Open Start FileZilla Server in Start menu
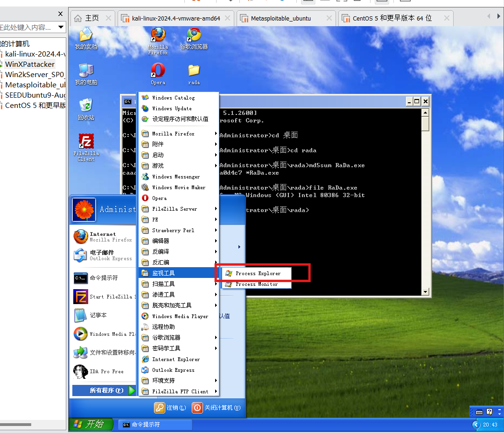 pos(104,297)
